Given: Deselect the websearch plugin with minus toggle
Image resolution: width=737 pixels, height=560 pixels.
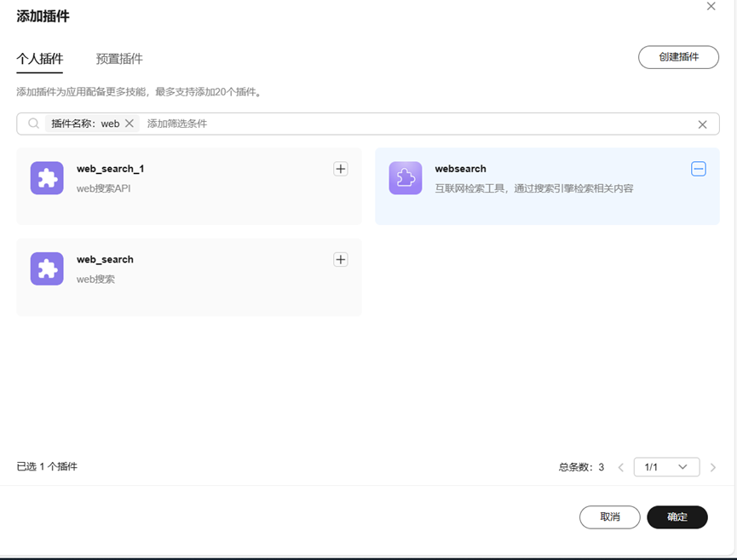Looking at the screenshot, I should [699, 169].
